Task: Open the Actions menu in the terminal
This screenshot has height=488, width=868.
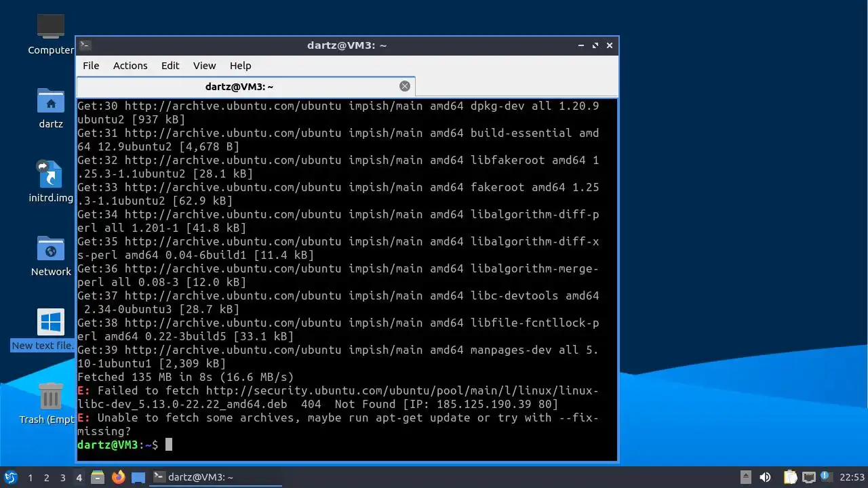Action: point(130,66)
